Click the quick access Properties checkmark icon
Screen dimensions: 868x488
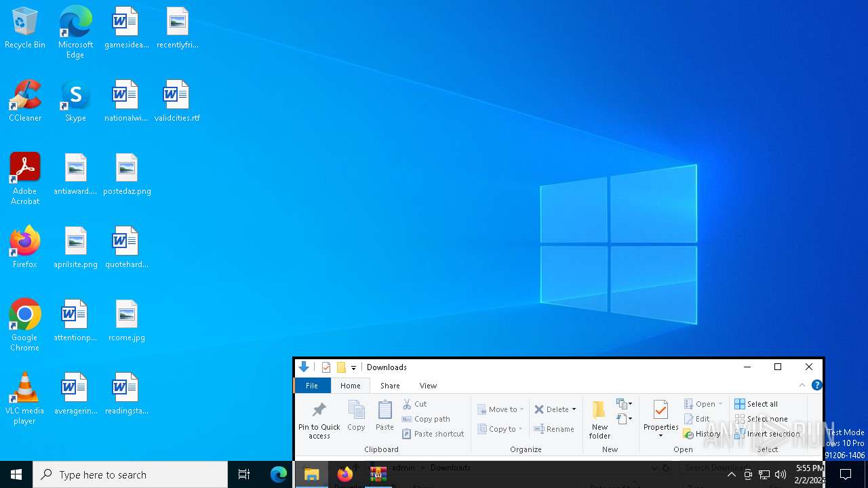click(326, 367)
